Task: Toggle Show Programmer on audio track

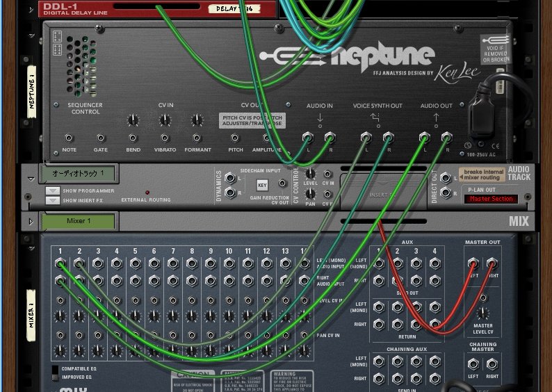Action: [x=52, y=190]
